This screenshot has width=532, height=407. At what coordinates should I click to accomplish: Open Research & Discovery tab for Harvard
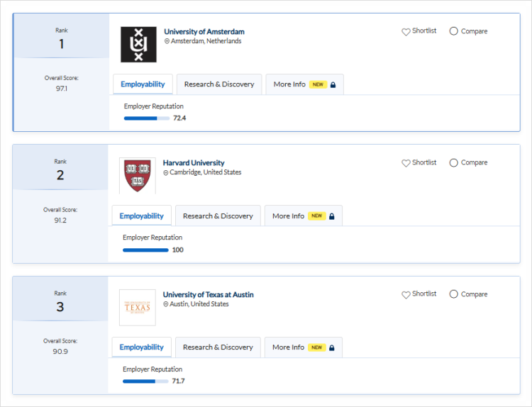(218, 216)
